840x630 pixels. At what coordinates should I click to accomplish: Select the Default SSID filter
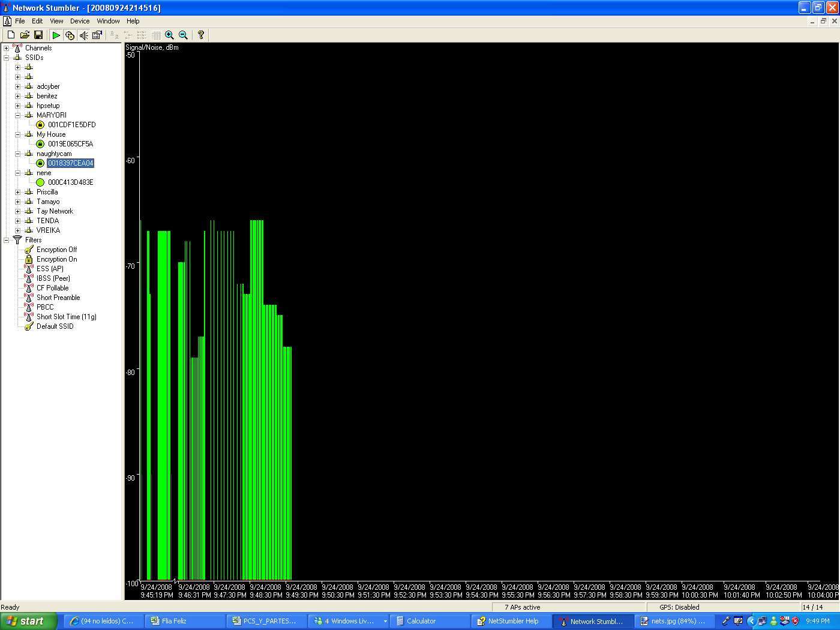point(55,326)
